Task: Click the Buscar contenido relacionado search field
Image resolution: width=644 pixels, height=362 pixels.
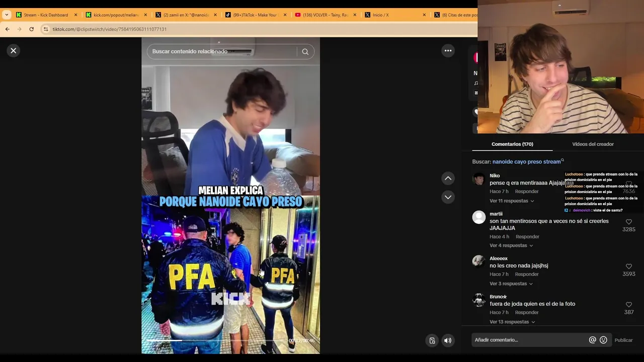Action: coord(221,51)
